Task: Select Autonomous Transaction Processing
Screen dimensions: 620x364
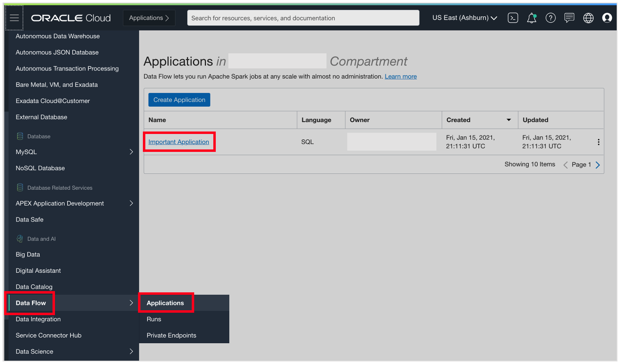Action: coord(67,69)
